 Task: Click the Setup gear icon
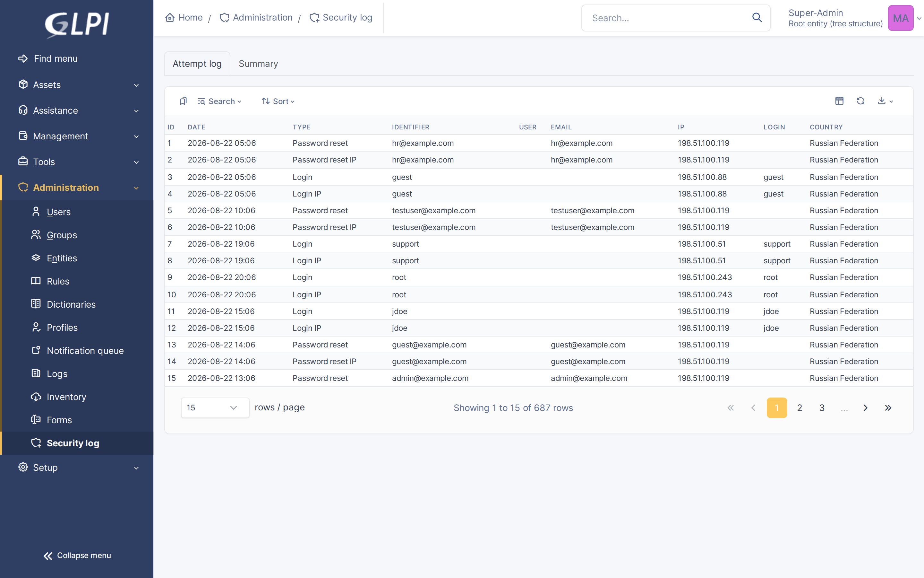coord(23,467)
